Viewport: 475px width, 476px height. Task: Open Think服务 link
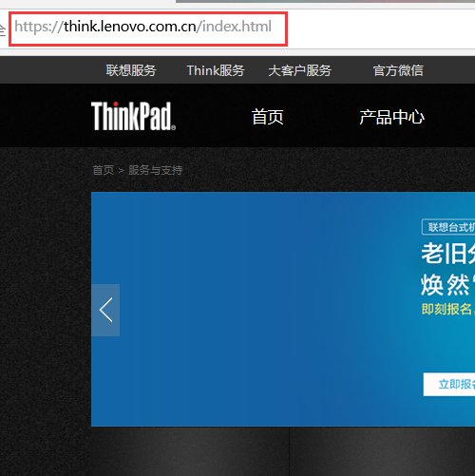[216, 70]
